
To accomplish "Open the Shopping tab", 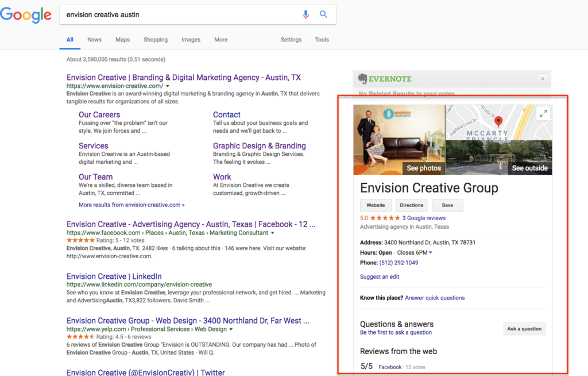I will tap(156, 40).
